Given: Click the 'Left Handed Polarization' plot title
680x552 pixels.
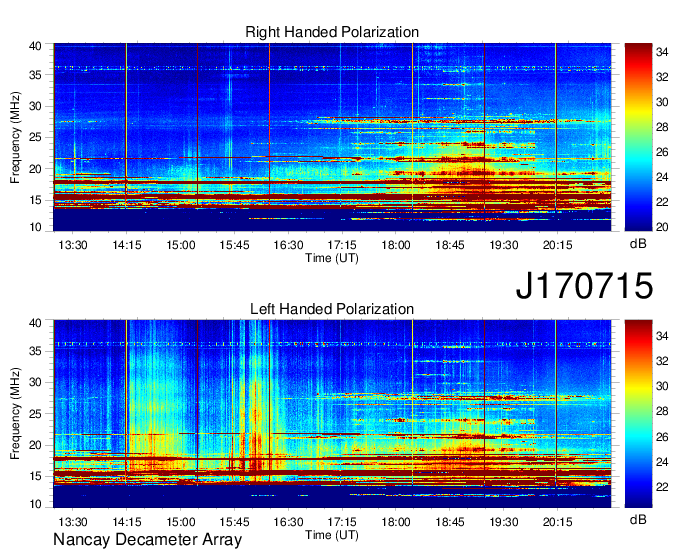Looking at the screenshot, I should tap(332, 309).
